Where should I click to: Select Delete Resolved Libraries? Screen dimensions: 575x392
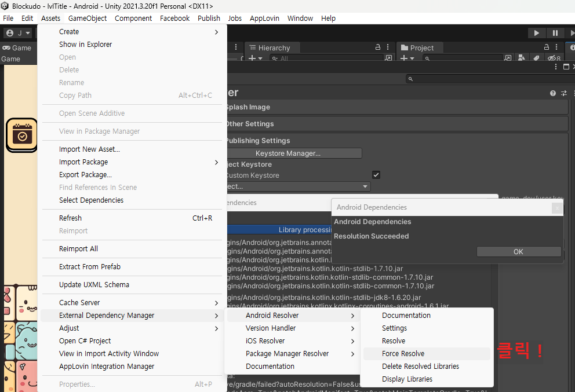427,367
